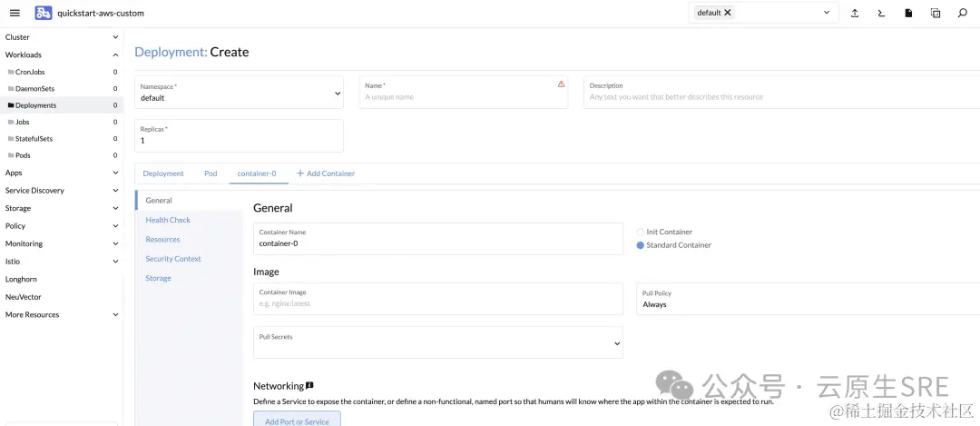The width and height of the screenshot is (980, 426).
Task: Select the container-0 tab
Action: pyautogui.click(x=257, y=173)
